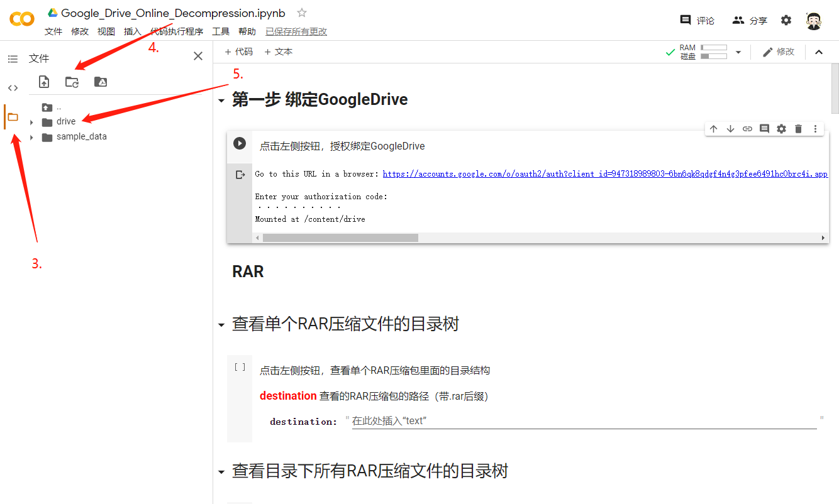Image resolution: width=839 pixels, height=504 pixels.
Task: Open the 视图 menu
Action: 106,31
